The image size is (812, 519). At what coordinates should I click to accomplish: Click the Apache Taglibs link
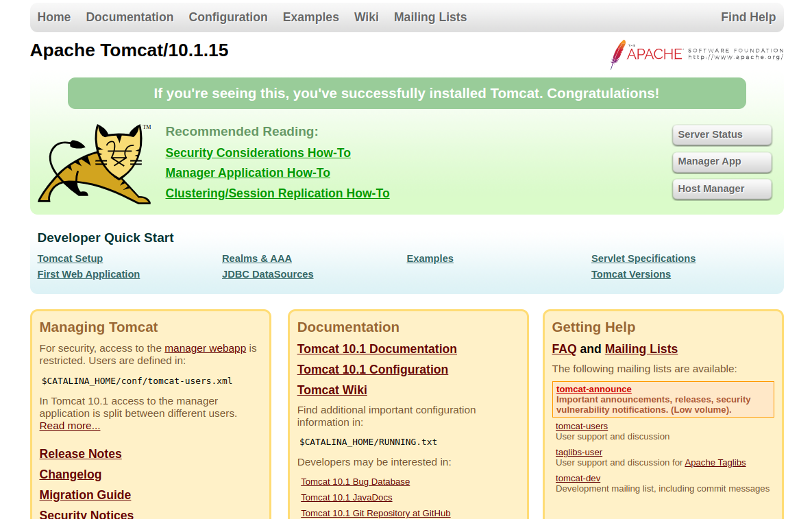click(x=715, y=463)
